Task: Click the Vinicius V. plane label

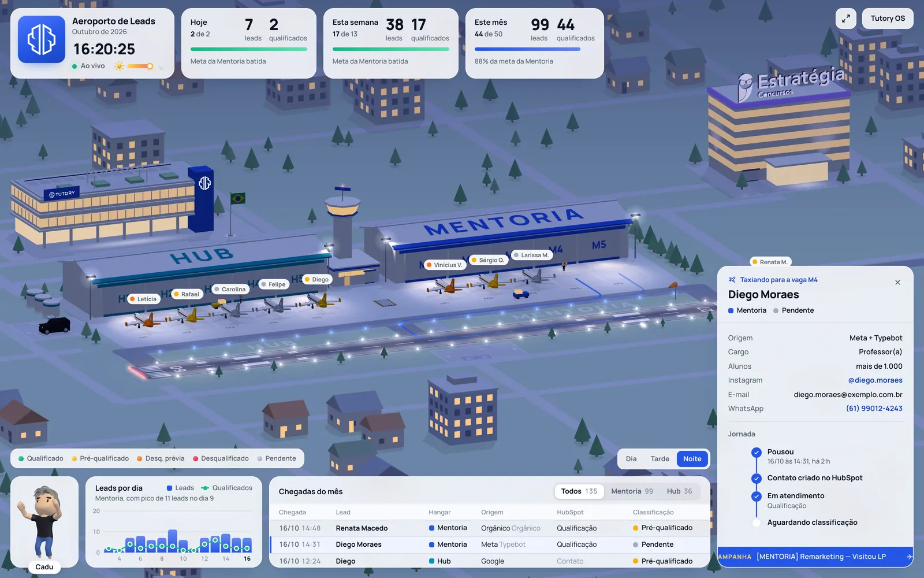Action: 444,265
